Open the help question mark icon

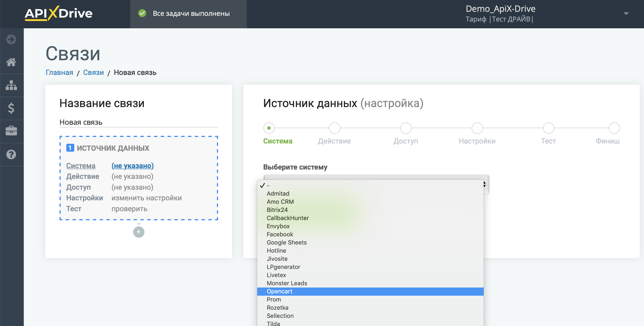click(x=11, y=154)
